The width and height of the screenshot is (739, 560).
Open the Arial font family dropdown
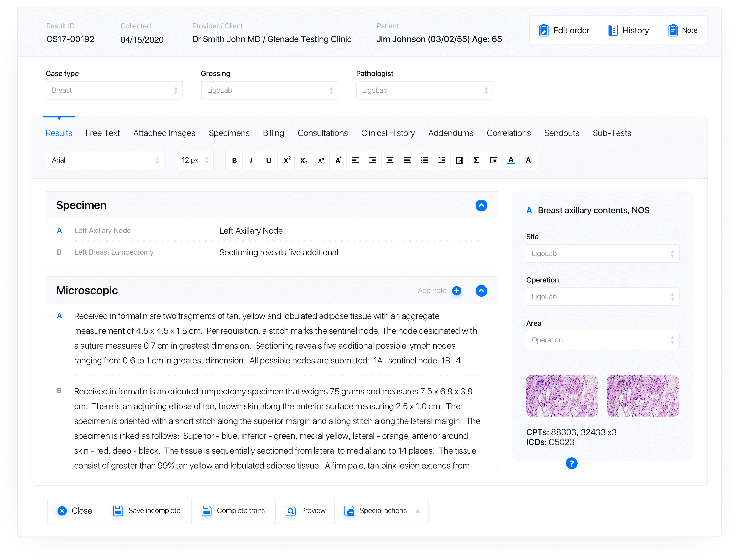coord(105,160)
